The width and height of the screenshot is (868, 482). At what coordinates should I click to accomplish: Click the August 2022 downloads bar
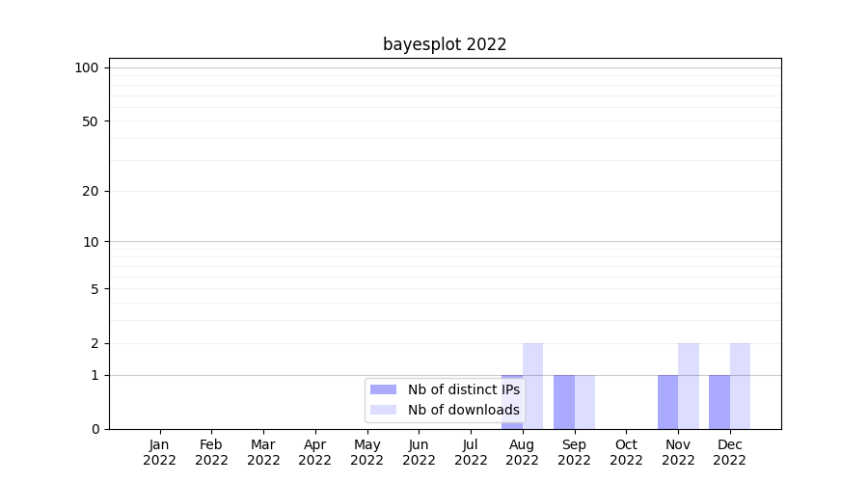tap(533, 386)
